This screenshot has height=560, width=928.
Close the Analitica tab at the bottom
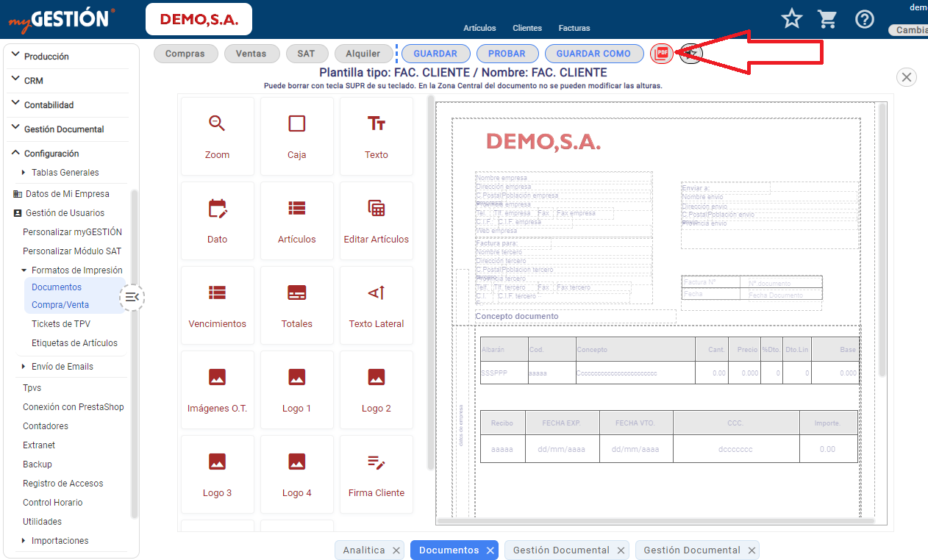coord(396,550)
